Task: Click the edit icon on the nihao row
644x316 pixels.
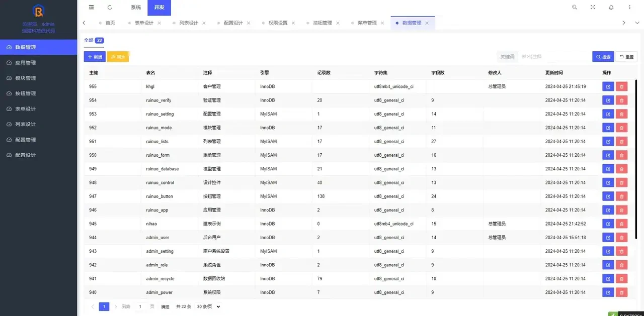Action: (608, 224)
